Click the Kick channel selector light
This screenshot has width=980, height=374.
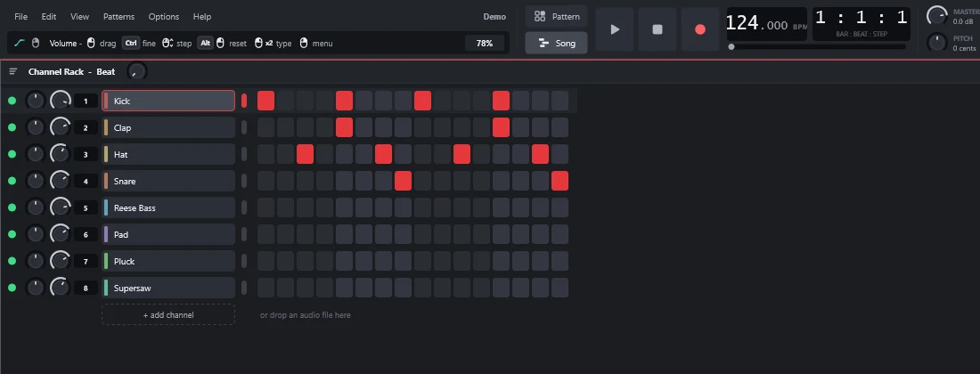[244, 101]
